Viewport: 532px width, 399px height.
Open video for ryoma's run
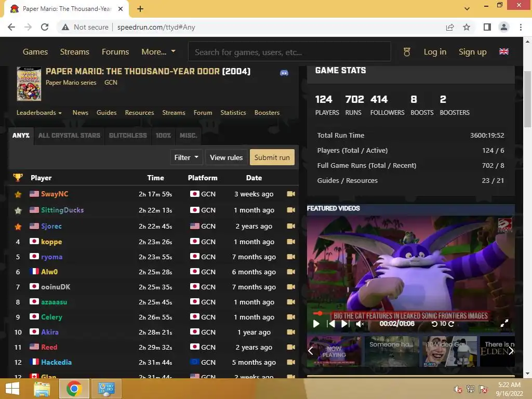point(291,257)
